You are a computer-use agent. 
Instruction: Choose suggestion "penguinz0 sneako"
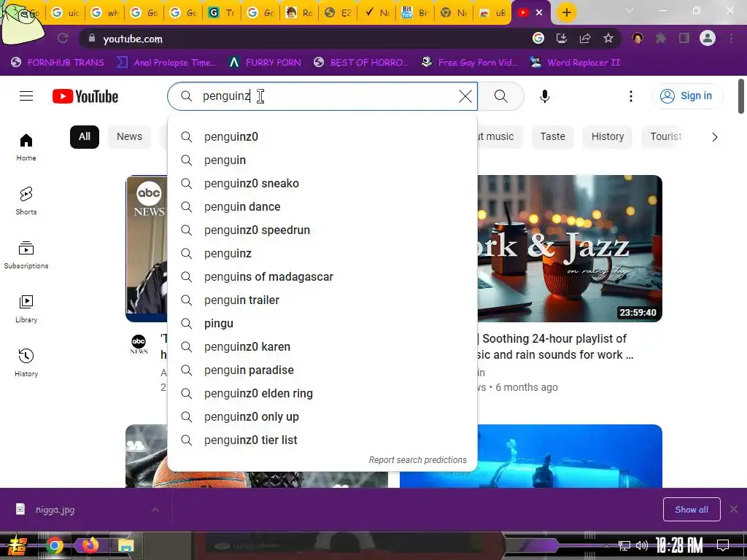[x=322, y=183]
